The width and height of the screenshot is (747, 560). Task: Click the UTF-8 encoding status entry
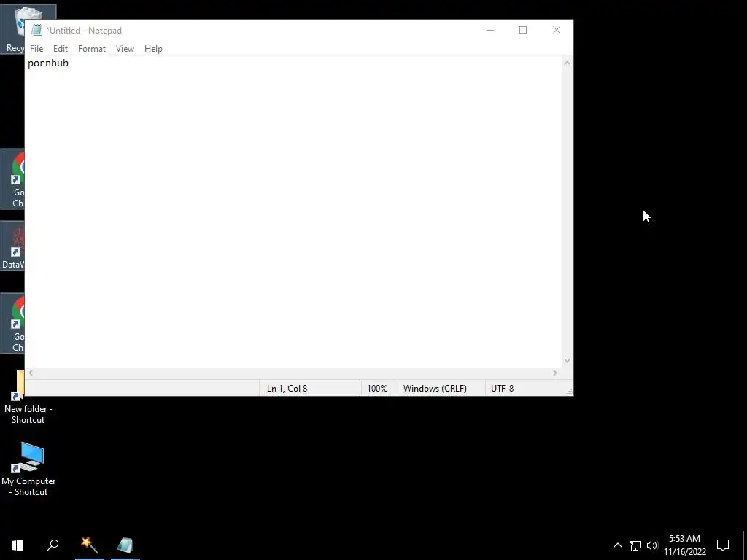[502, 389]
